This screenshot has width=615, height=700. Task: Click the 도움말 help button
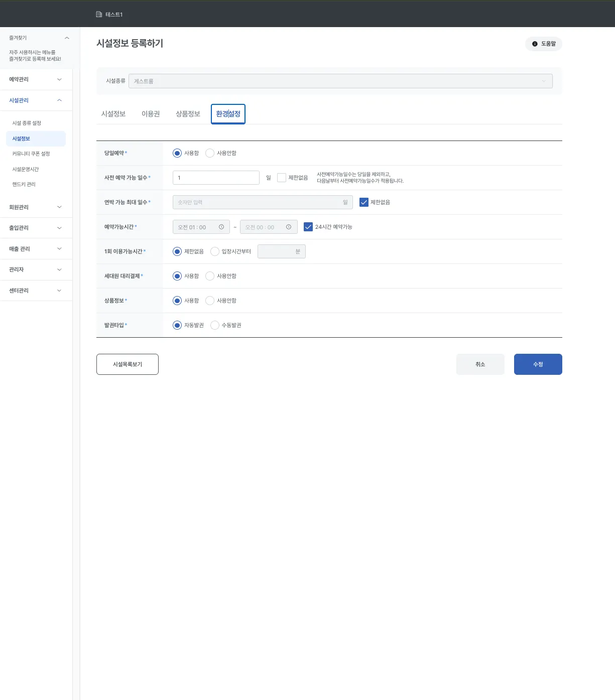tap(544, 44)
